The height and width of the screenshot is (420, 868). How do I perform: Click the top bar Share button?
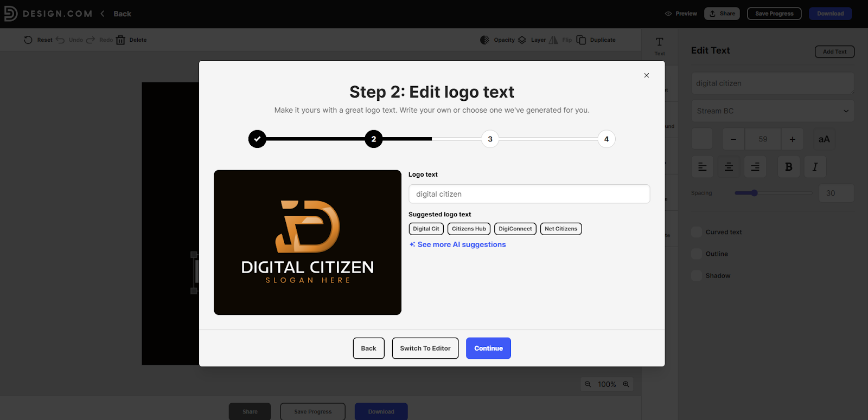722,14
